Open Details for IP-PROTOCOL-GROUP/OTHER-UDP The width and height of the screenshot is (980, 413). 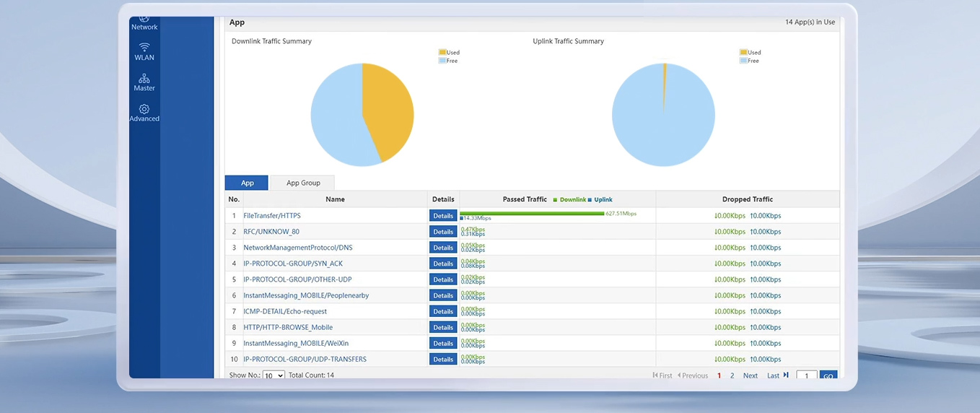point(443,279)
